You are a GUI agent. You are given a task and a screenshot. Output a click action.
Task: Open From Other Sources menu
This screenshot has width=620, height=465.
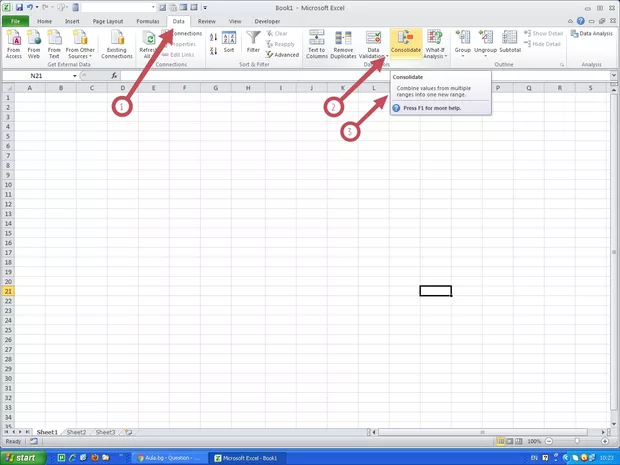pos(80,44)
